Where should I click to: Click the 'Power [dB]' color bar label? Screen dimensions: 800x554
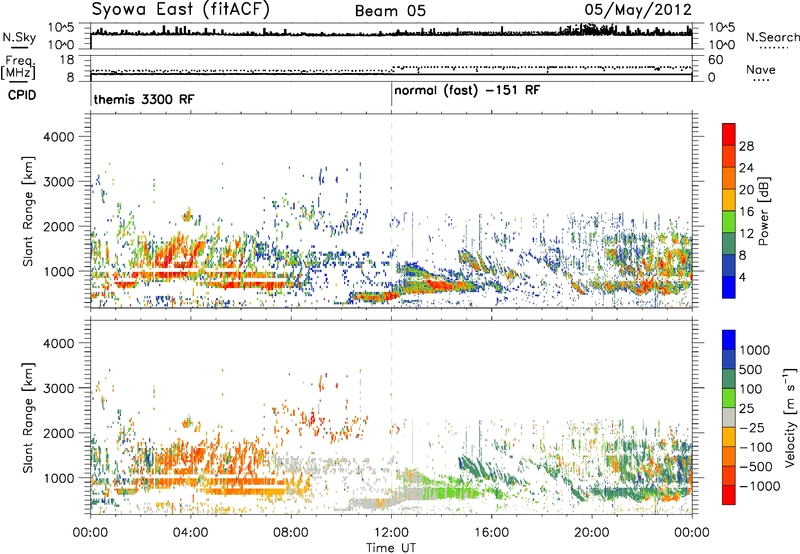(x=763, y=211)
